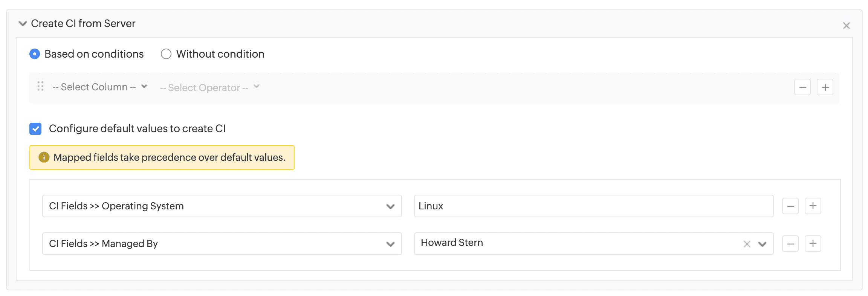This screenshot has height=296, width=868.
Task: Open the CI Fields Managed By dropdown
Action: 222,244
